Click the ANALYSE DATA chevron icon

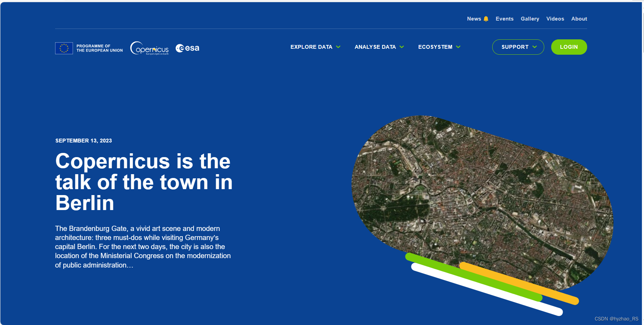pyautogui.click(x=402, y=47)
